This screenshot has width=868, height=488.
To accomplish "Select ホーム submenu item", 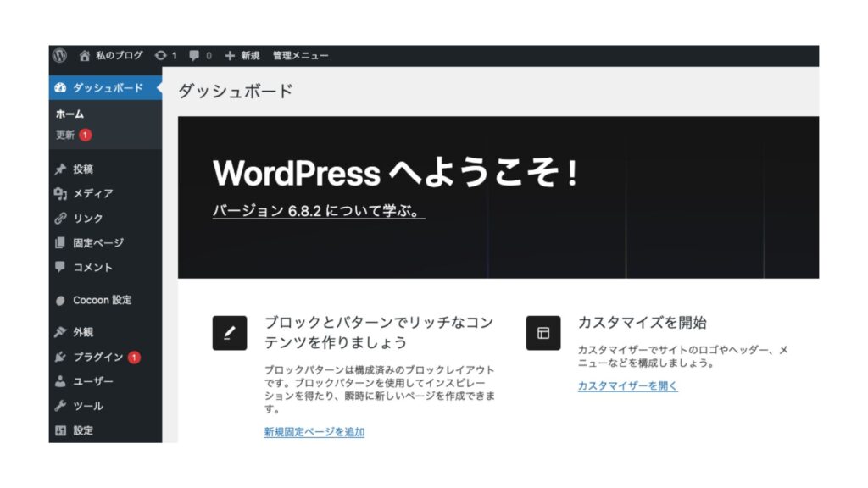I will point(70,114).
